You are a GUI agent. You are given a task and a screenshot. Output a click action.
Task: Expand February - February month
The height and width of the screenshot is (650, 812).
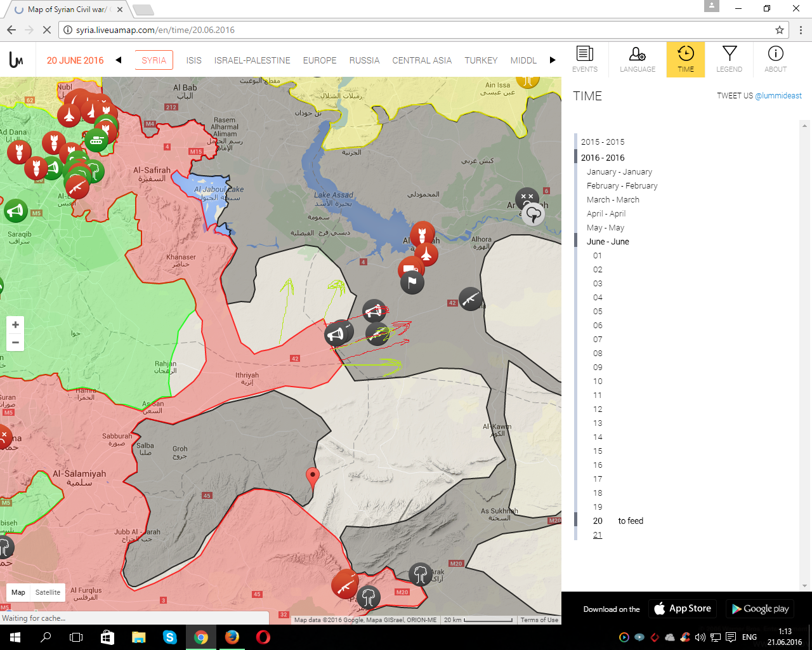(x=622, y=186)
